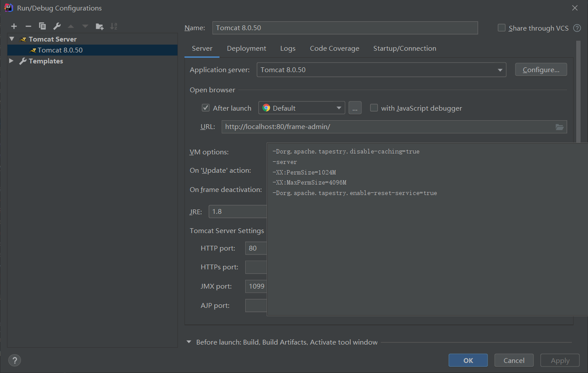Click -XX:MaxPermSize=4096M line in VM options
588x373 pixels.
(x=309, y=182)
